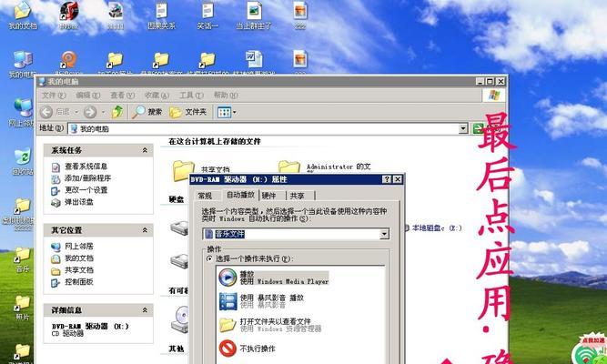Click the Forward arrow in the 我的电脑 toolbar
Viewport: 607px width, 364px height.
click(x=90, y=112)
